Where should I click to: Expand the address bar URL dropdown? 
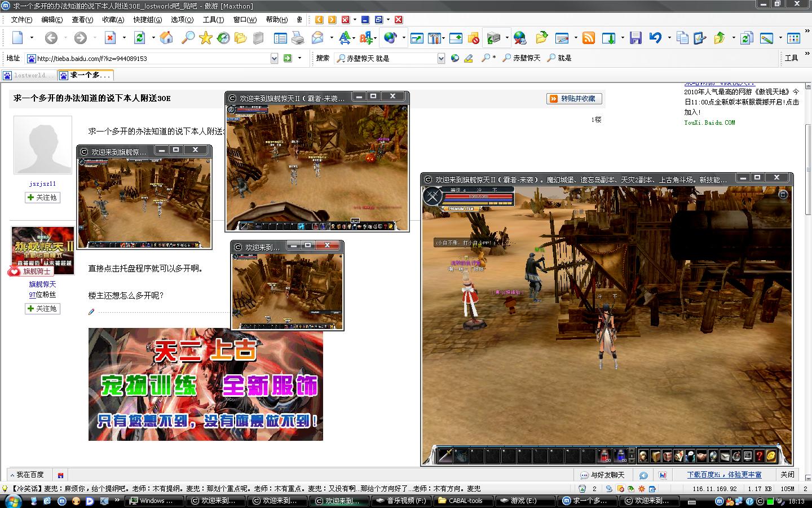(274, 58)
